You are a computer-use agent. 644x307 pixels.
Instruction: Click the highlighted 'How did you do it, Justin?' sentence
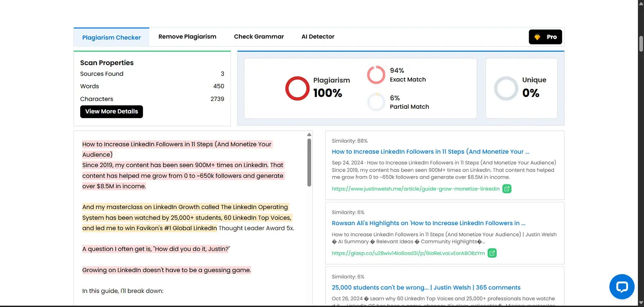(156, 249)
